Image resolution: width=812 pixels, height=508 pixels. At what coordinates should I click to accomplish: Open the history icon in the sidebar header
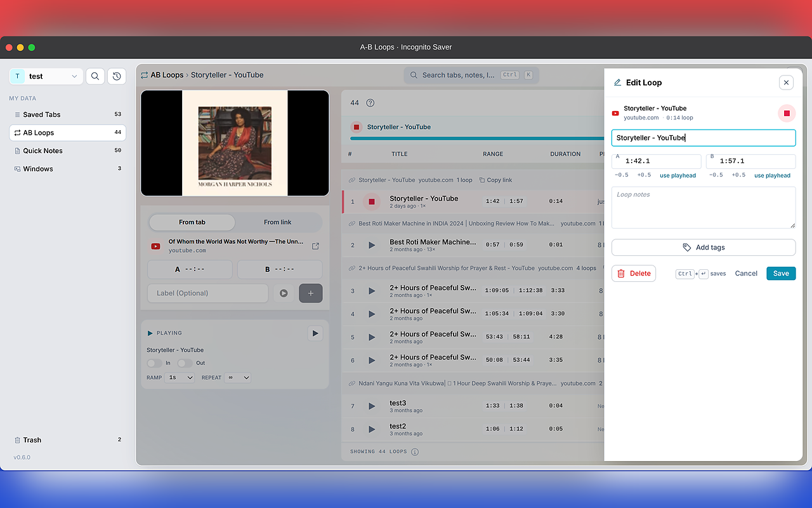[x=117, y=76]
